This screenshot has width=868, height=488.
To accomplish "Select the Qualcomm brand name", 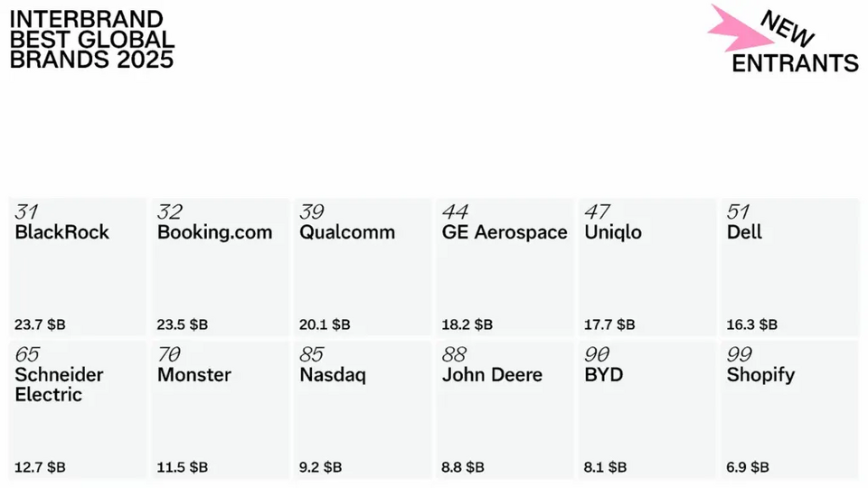I will pyautogui.click(x=347, y=232).
